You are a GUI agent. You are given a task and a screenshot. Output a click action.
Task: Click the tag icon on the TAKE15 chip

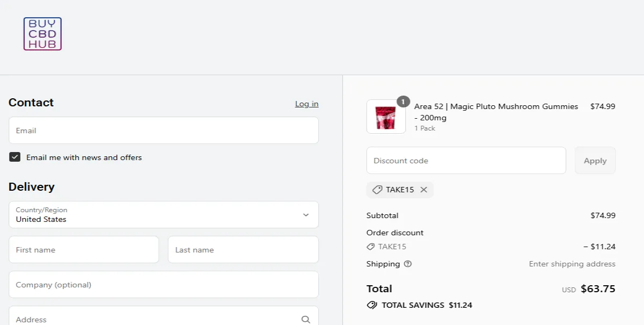(x=377, y=190)
